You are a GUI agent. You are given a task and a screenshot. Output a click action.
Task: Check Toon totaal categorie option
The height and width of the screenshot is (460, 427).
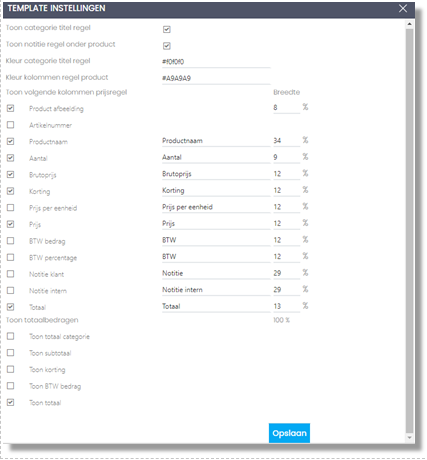[x=11, y=336]
